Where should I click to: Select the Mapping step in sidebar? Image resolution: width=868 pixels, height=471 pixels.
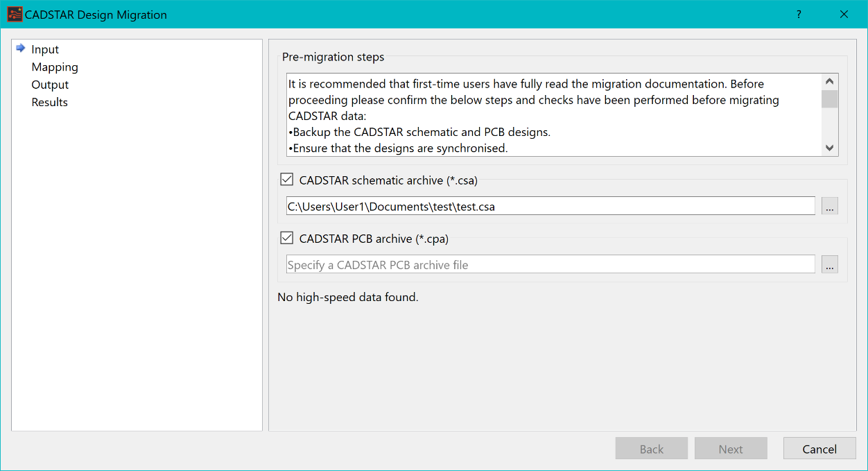(x=55, y=67)
